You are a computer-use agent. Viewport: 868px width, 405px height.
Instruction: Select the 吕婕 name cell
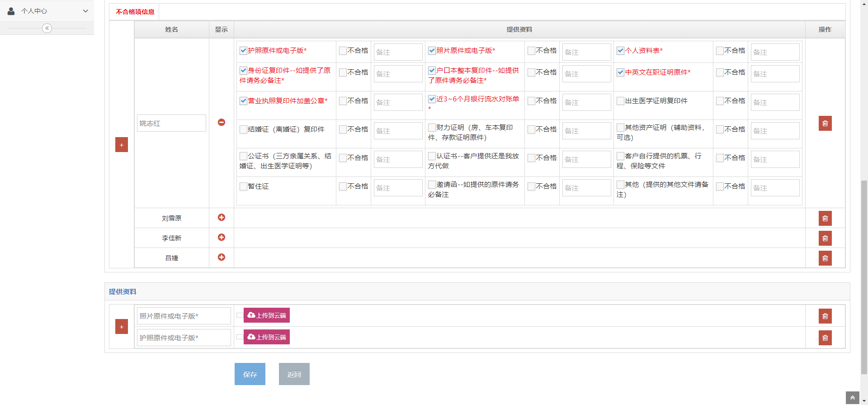pyautogui.click(x=172, y=258)
